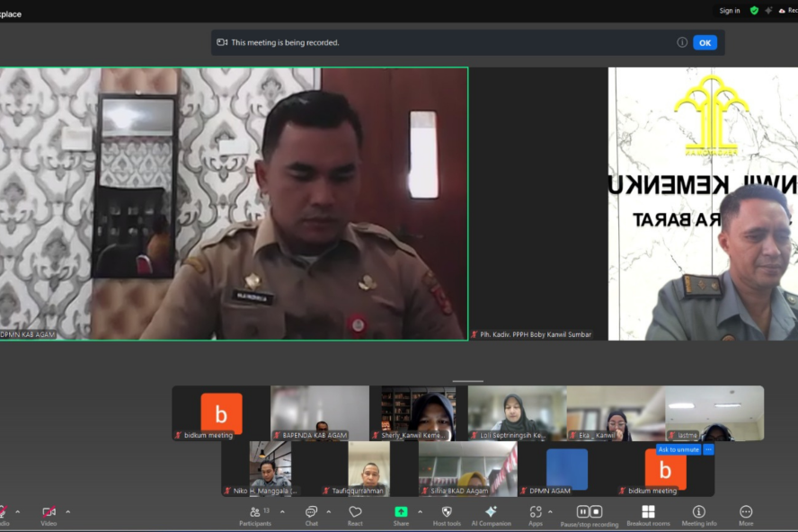The height and width of the screenshot is (532, 798).
Task: Start screen sharing with Share button
Action: pyautogui.click(x=401, y=513)
